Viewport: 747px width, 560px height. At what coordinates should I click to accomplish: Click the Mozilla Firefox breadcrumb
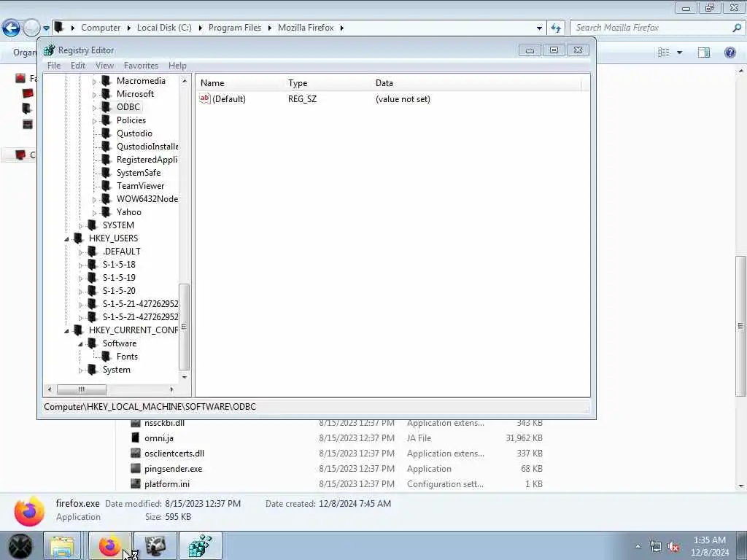pyautogui.click(x=306, y=28)
